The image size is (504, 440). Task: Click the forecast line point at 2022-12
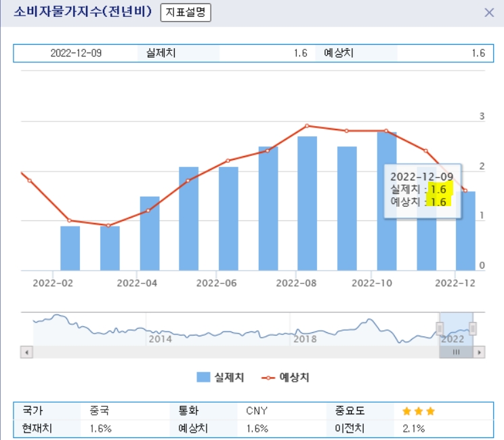(465, 191)
